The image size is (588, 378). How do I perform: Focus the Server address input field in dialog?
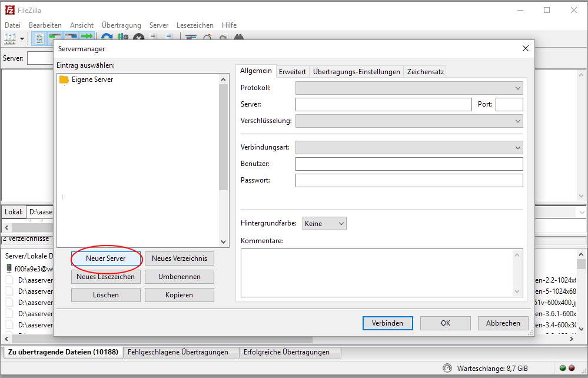[x=384, y=105]
